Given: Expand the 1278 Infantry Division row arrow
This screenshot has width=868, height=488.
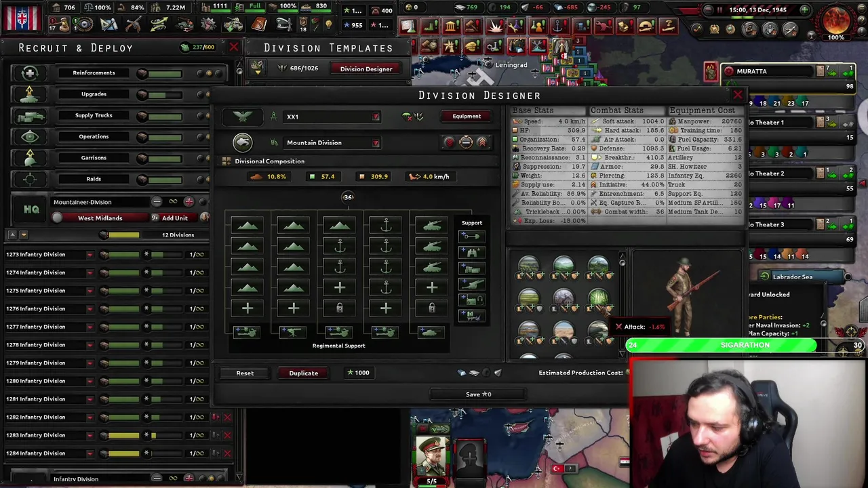Looking at the screenshot, I should tap(90, 345).
